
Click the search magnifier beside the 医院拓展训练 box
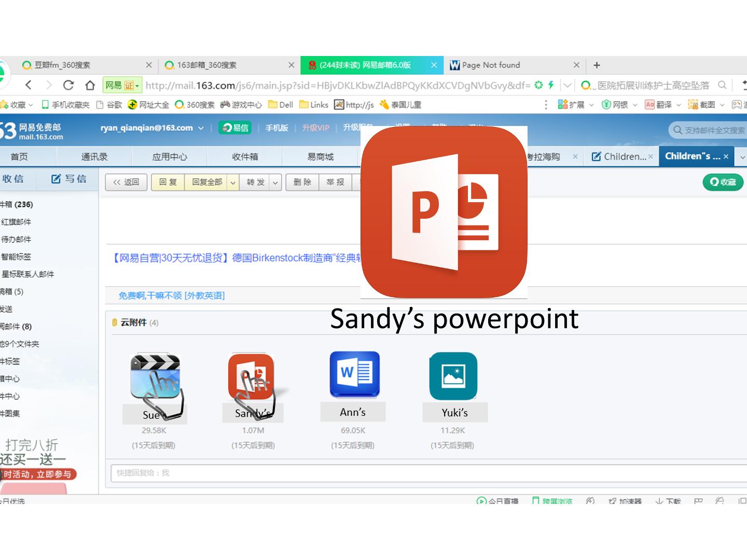pyautogui.click(x=722, y=85)
